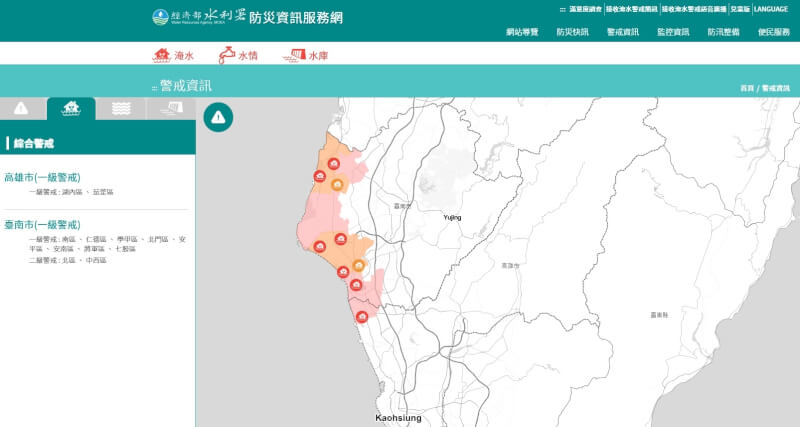Click the 警戒資訊 page title in teal bar

point(186,86)
